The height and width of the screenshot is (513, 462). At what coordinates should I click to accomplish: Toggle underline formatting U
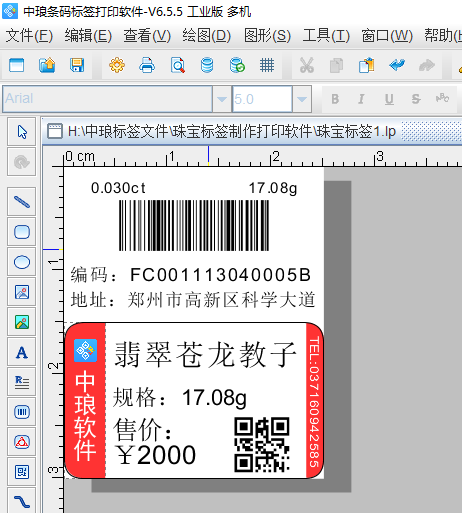tap(389, 99)
